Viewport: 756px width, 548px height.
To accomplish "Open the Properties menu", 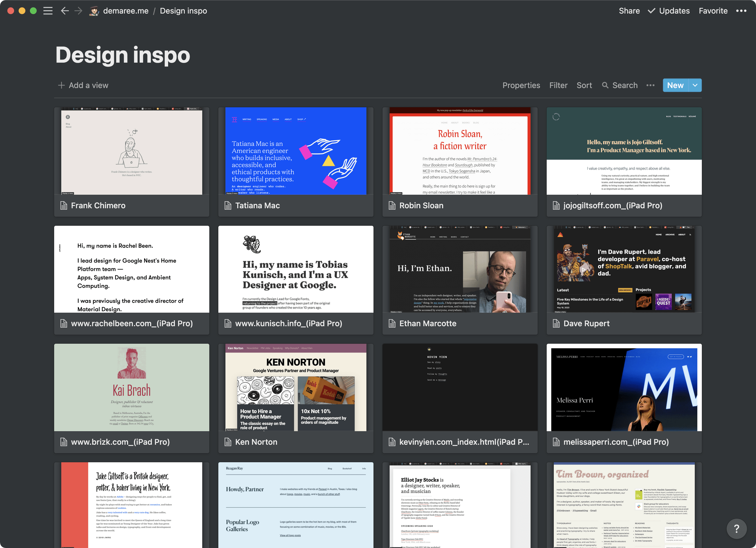I will [x=521, y=85].
